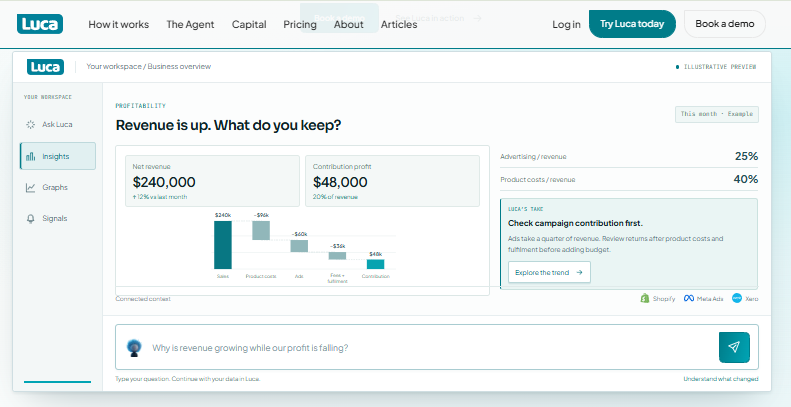Select Signals sidebar tab
Screen dimensions: 791x407
tap(58, 219)
